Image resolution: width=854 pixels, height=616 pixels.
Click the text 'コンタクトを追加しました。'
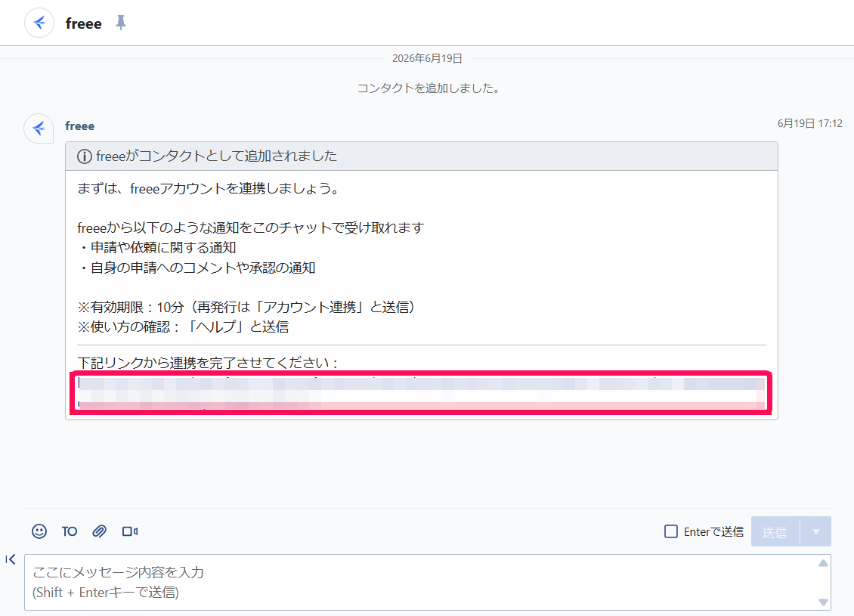(x=428, y=88)
